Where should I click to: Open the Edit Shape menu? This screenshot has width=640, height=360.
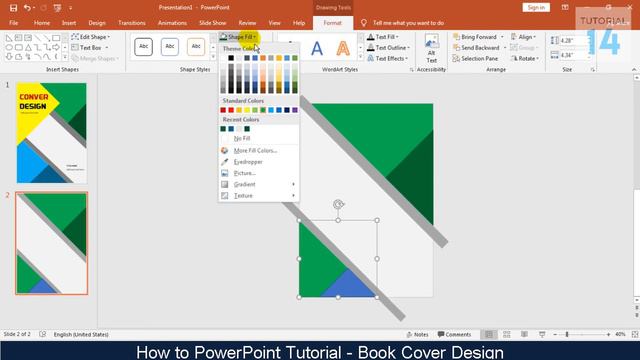click(91, 37)
